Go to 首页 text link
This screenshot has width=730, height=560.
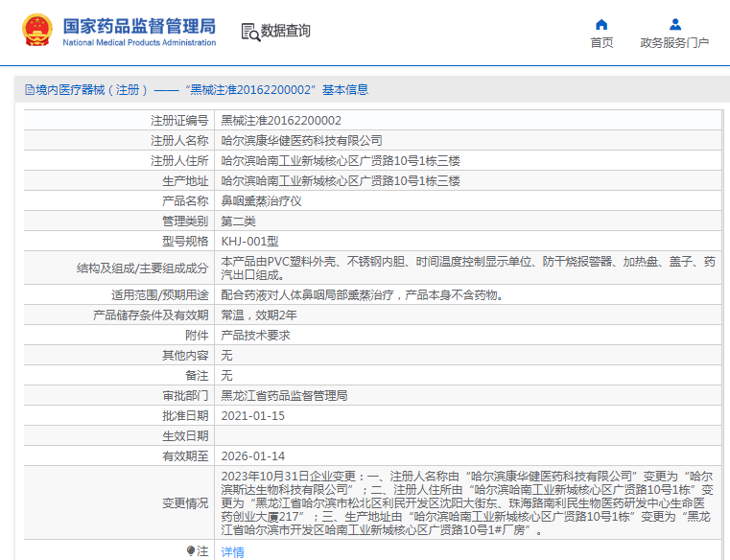[x=601, y=43]
